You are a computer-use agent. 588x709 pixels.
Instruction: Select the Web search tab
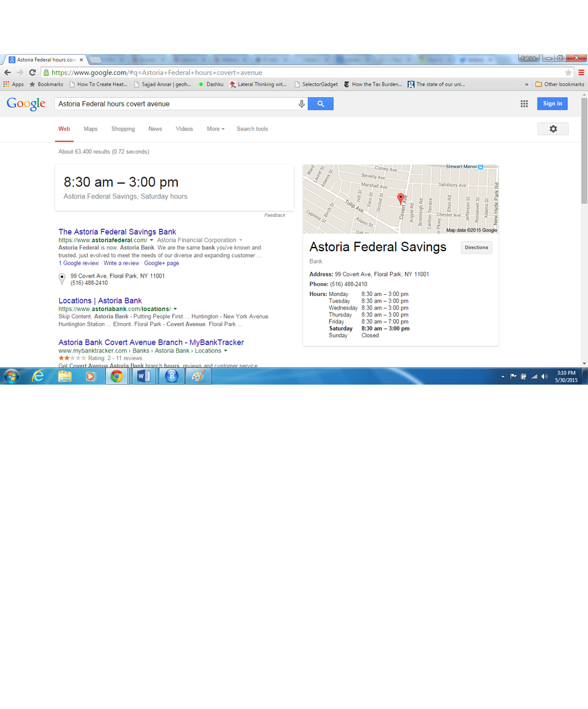[x=64, y=129]
